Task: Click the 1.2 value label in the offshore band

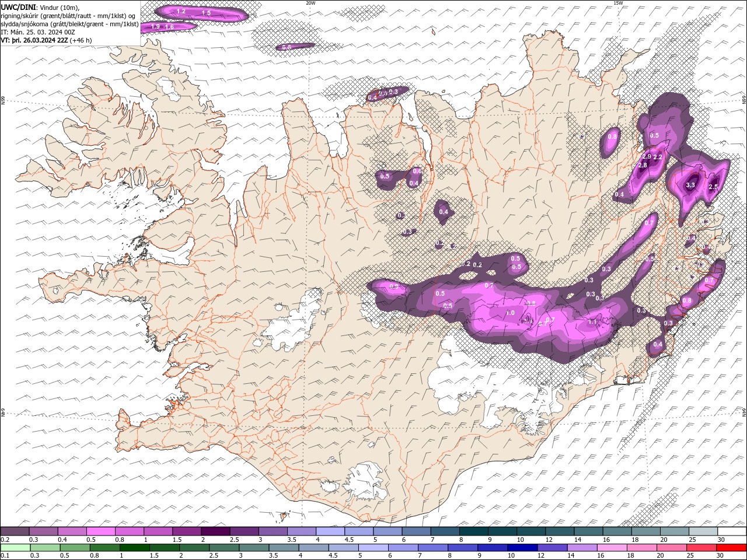Action: [x=181, y=11]
